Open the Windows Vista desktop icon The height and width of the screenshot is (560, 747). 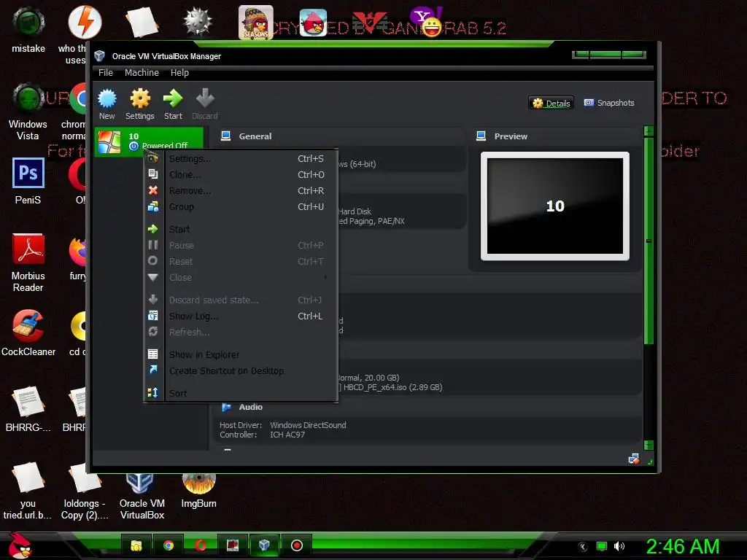coord(28,112)
